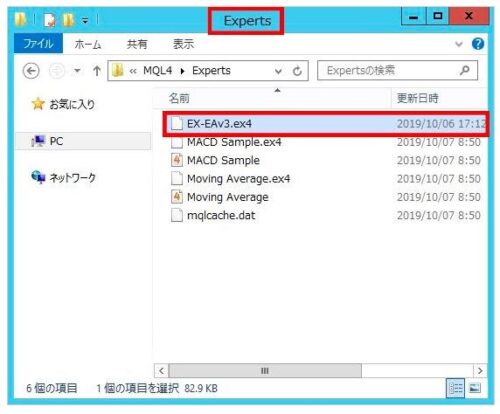The height and width of the screenshot is (414, 500).
Task: Open the ホーム ribbon tab
Action: [x=88, y=44]
